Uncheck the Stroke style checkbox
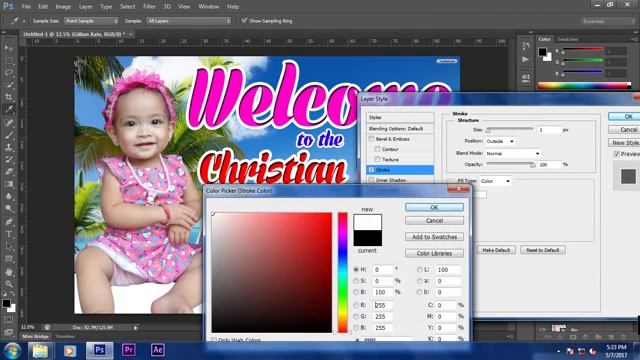Viewport: 640px width, 360px height. click(x=371, y=170)
